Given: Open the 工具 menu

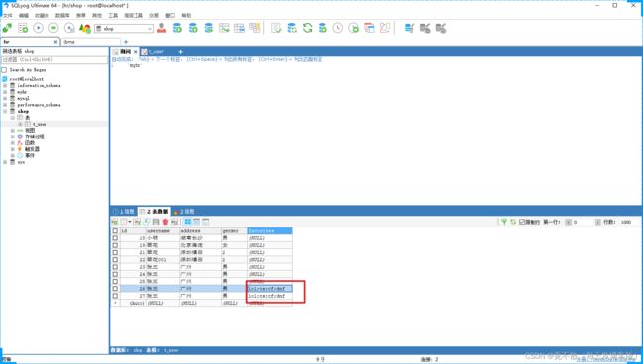Looking at the screenshot, I should (113, 16).
